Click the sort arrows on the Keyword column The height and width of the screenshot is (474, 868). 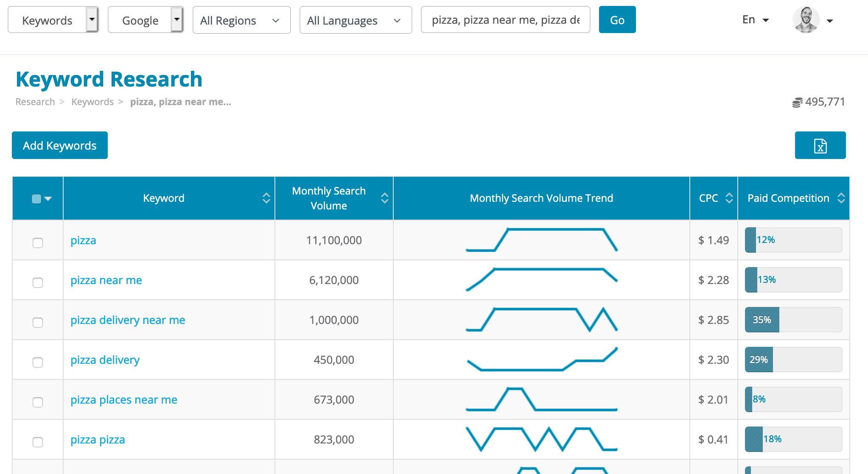266,198
